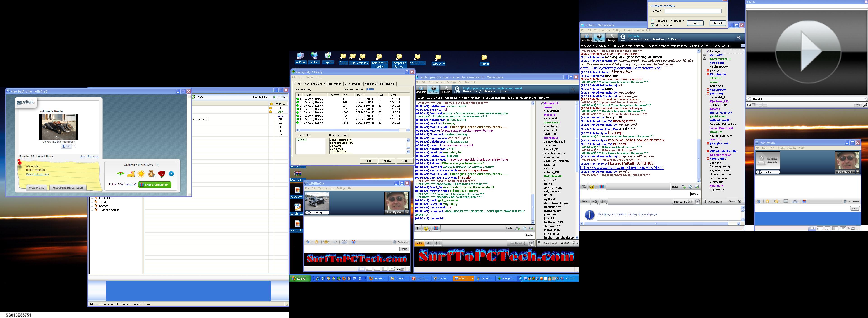
Task: Expand Games category in room list tree
Action: coord(92,206)
